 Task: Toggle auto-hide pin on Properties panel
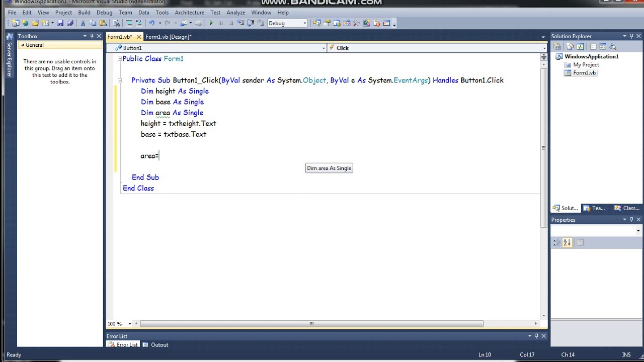(x=631, y=220)
